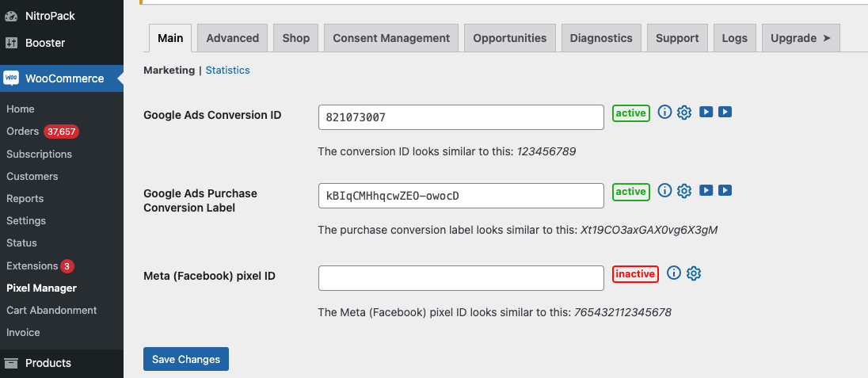
Task: Click example label Xt19CO3axGAX0vg6X3gM
Action: (x=649, y=230)
